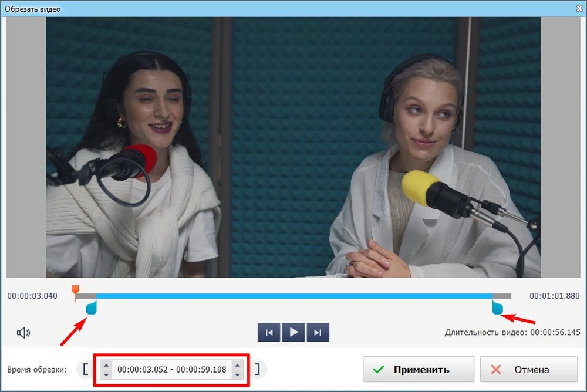
Task: Select the start timestamp 00:00:03.040
Action: coord(32,296)
